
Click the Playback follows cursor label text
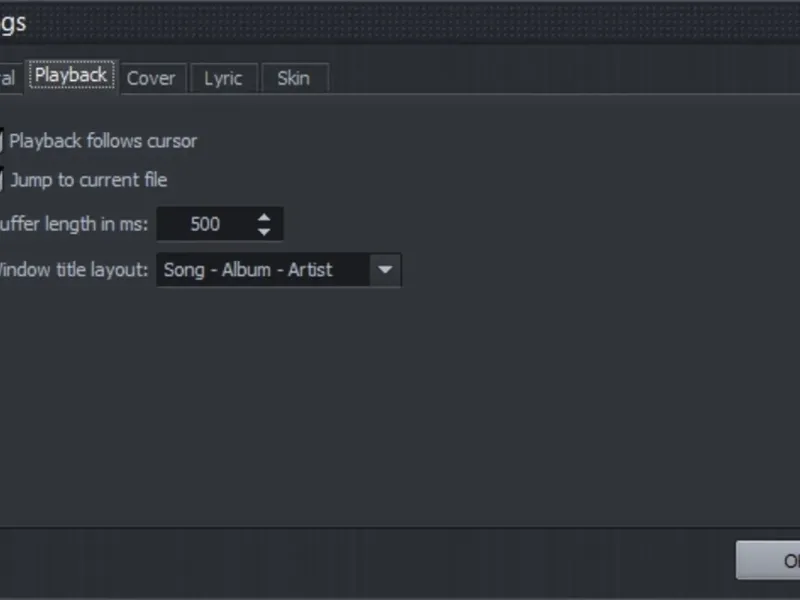[x=103, y=141]
